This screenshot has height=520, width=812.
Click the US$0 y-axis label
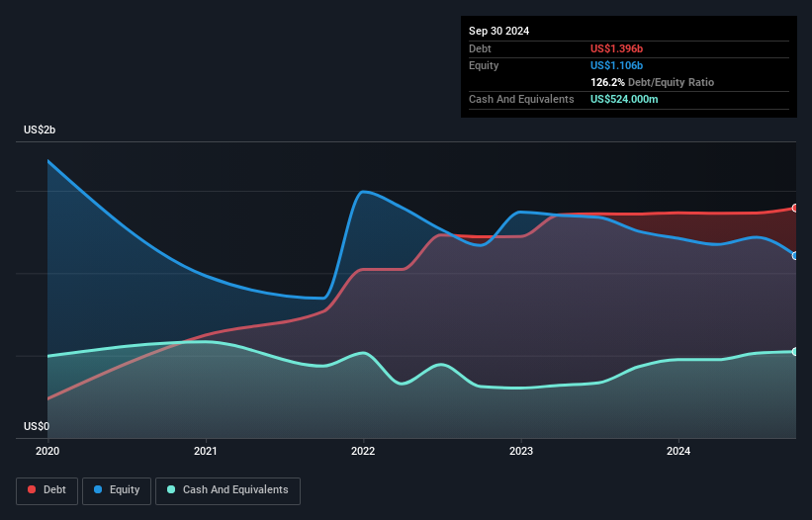tap(37, 426)
